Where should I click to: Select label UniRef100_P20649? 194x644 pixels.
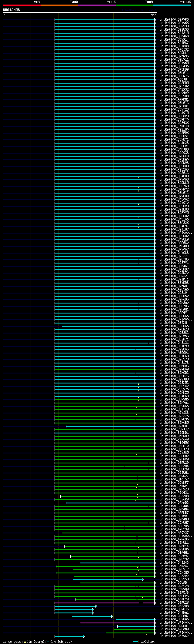point(174,439)
